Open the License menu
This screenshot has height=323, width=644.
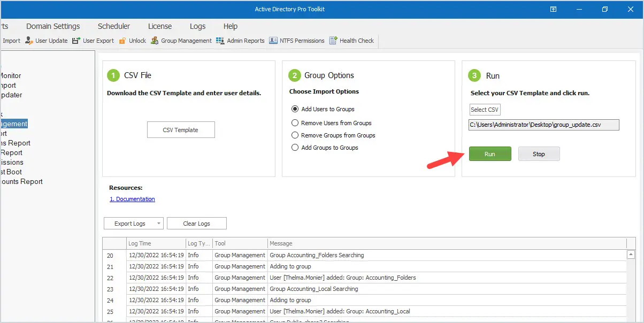coord(160,26)
